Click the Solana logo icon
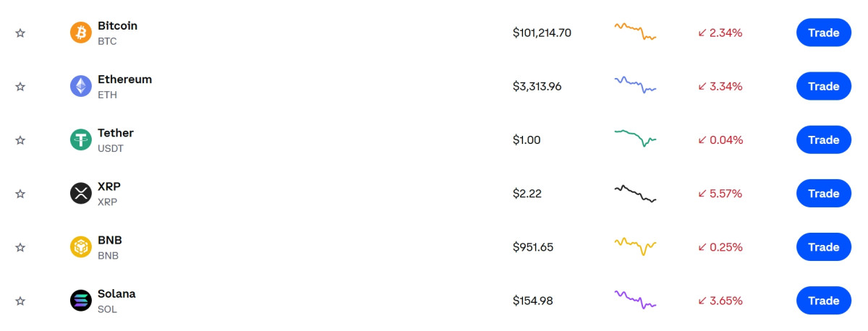Screen dimensions: 868x331 pos(80,301)
